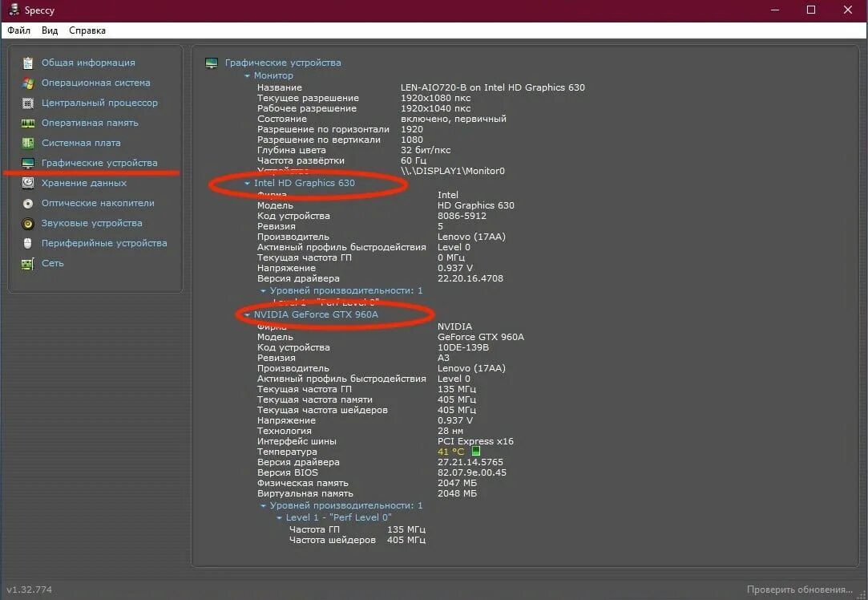Image resolution: width=868 pixels, height=600 pixels.
Task: Open the Справка menu
Action: click(87, 30)
